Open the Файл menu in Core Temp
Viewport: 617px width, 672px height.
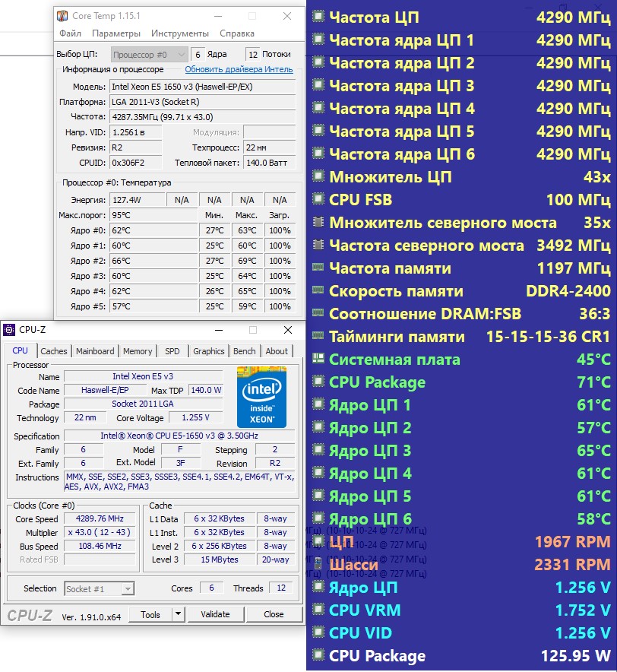coord(70,33)
